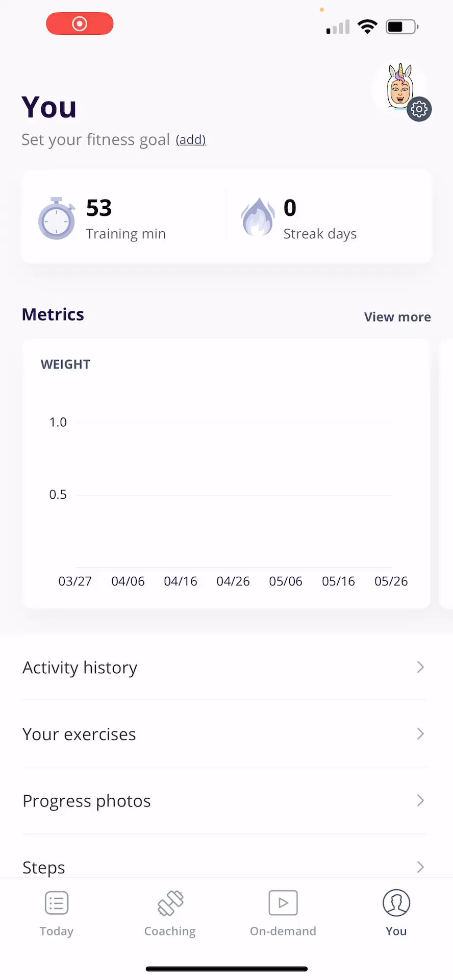Image resolution: width=453 pixels, height=980 pixels.
Task: Tap the unicorn profile avatar
Action: click(x=399, y=88)
